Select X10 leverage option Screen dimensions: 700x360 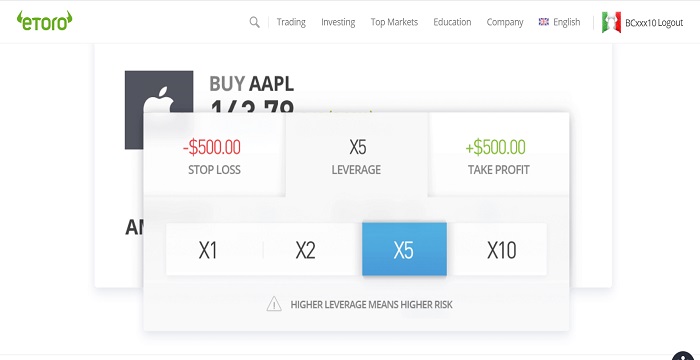pos(501,250)
